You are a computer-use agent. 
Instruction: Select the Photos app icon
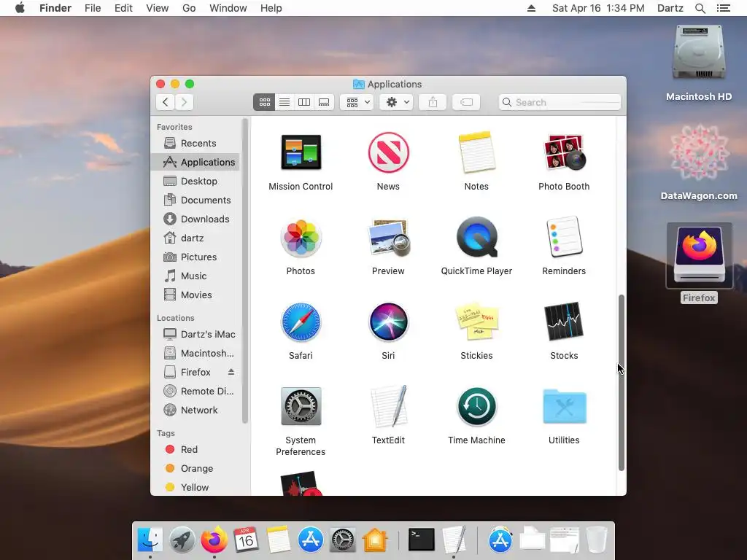[x=301, y=237]
